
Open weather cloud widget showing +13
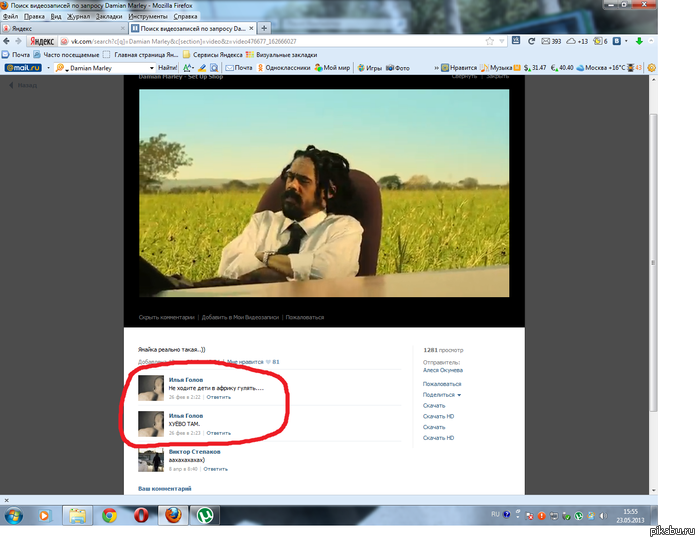click(577, 41)
